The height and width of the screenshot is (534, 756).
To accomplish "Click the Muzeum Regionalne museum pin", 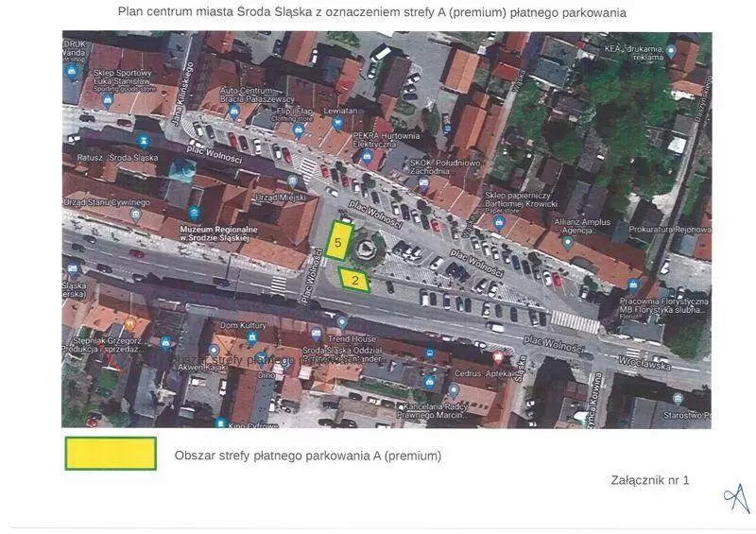I will coord(194,213).
